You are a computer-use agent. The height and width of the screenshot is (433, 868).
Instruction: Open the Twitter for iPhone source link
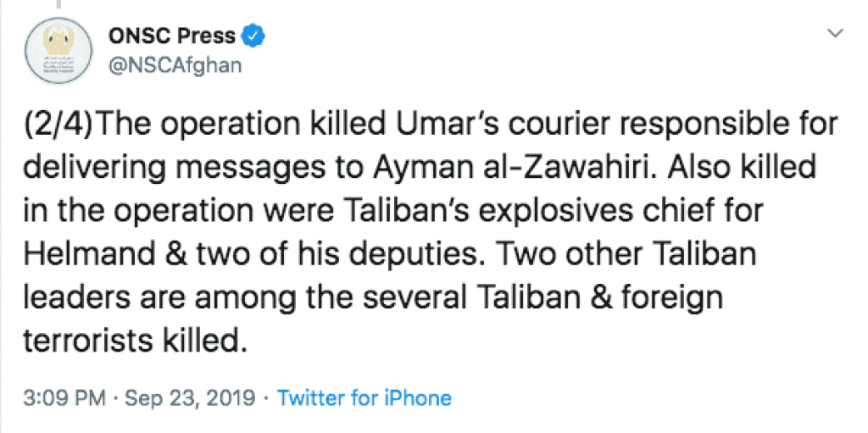click(x=364, y=397)
